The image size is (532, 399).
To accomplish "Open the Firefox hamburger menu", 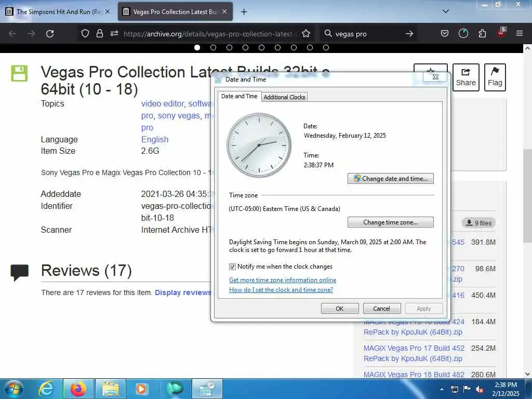I will [x=520, y=33].
